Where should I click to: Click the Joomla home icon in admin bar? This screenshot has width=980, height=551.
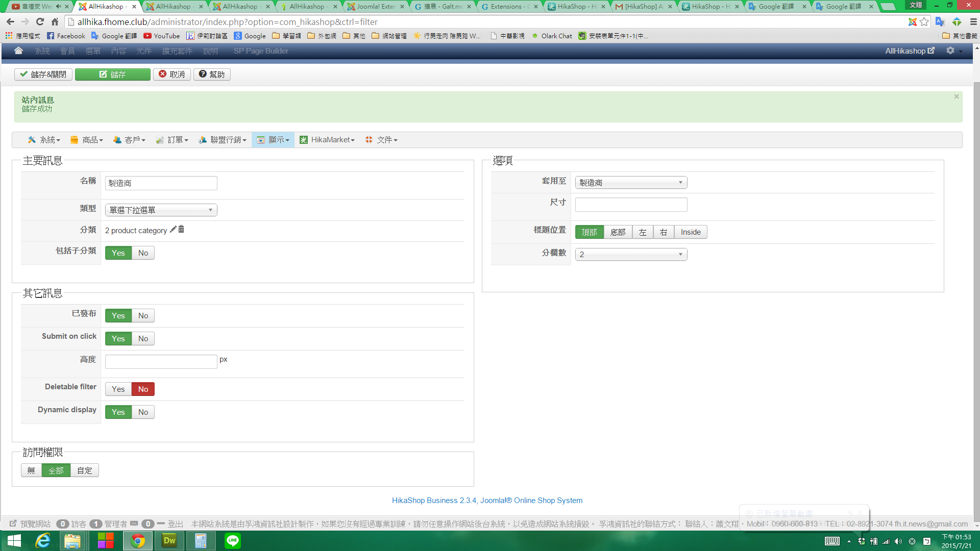[x=18, y=51]
